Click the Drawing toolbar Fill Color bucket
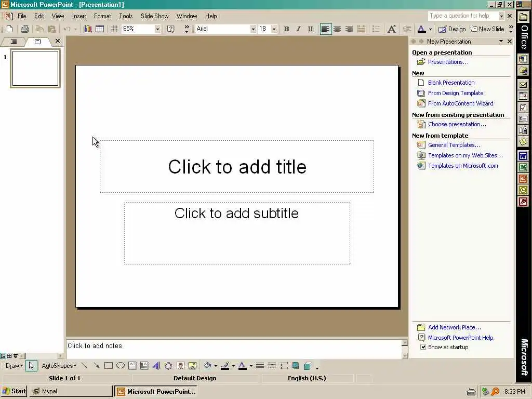The image size is (532, 399). [207, 366]
